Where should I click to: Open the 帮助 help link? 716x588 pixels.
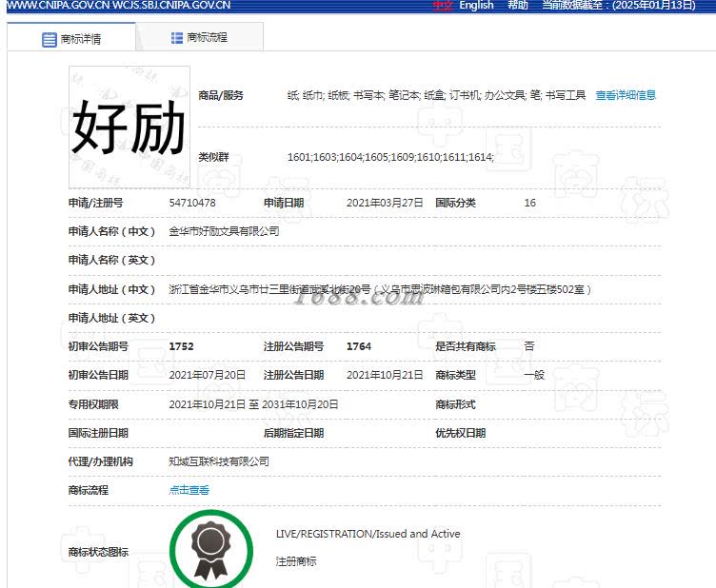(x=518, y=6)
